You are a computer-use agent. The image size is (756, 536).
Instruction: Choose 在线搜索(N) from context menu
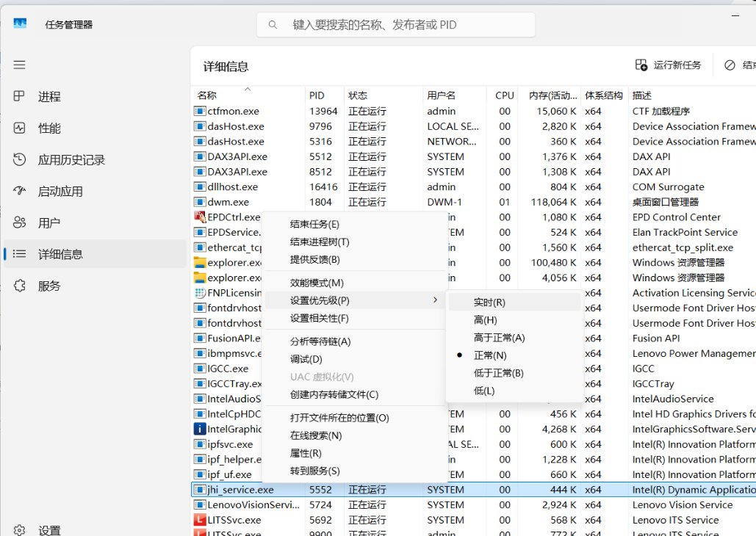pos(354,435)
